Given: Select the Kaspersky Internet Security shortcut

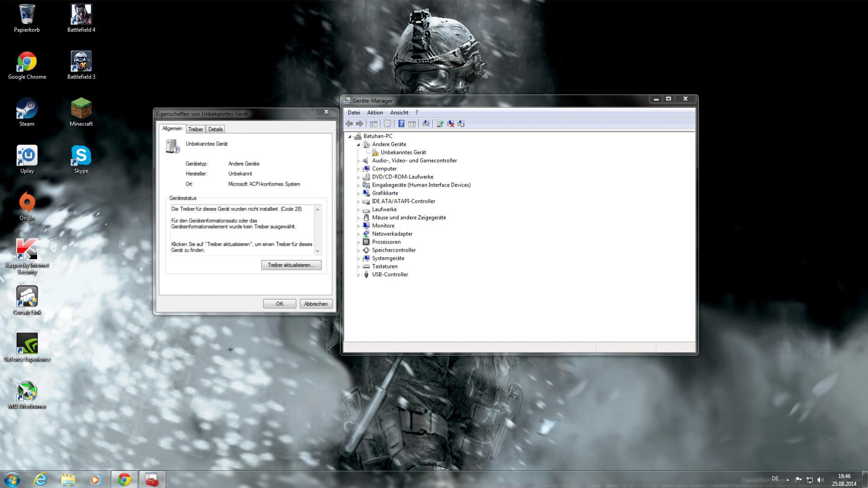Looking at the screenshot, I should click(x=27, y=256).
